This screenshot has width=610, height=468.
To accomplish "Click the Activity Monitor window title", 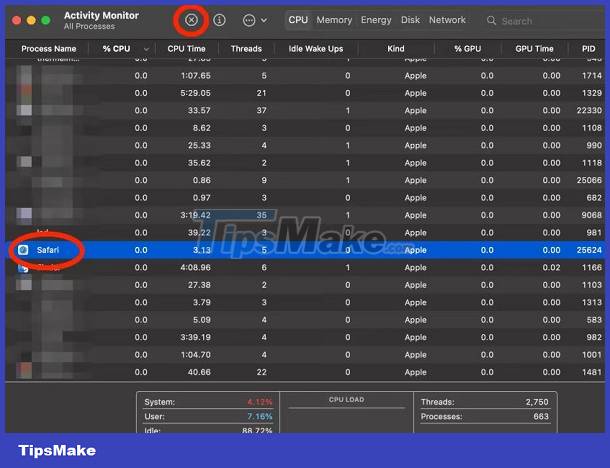I will point(101,15).
